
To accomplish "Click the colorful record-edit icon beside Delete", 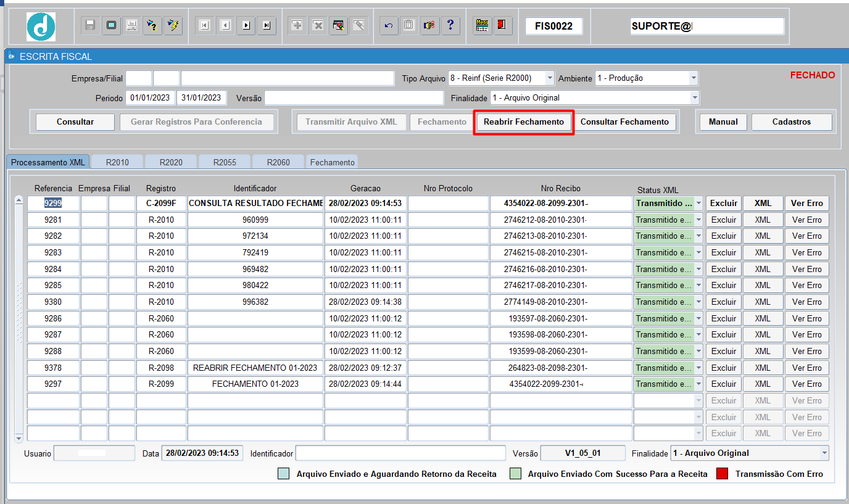I will 338,26.
